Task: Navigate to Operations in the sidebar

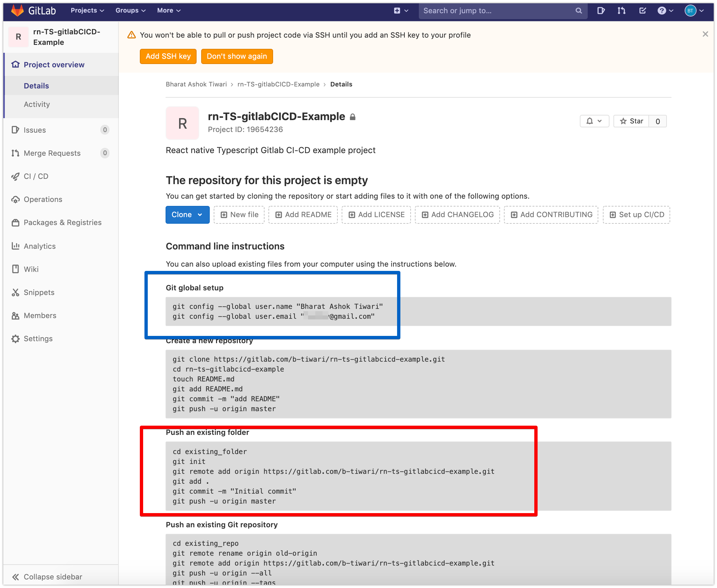Action: [x=43, y=199]
